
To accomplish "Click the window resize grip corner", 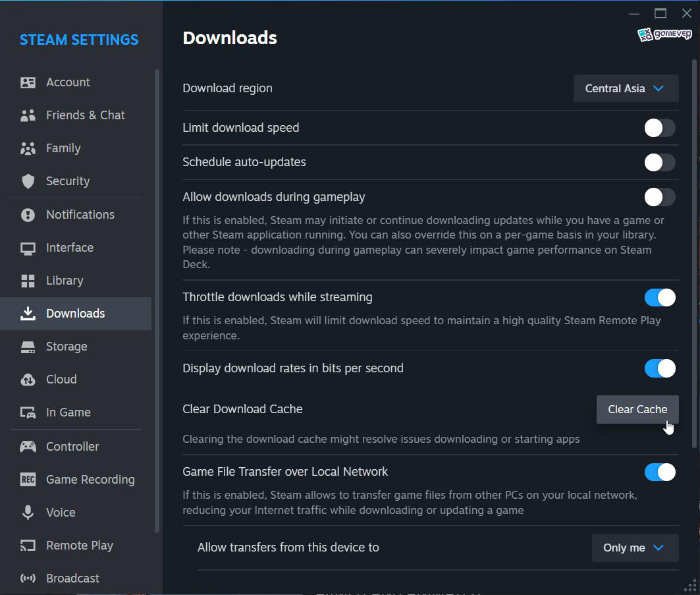I will [691, 585].
